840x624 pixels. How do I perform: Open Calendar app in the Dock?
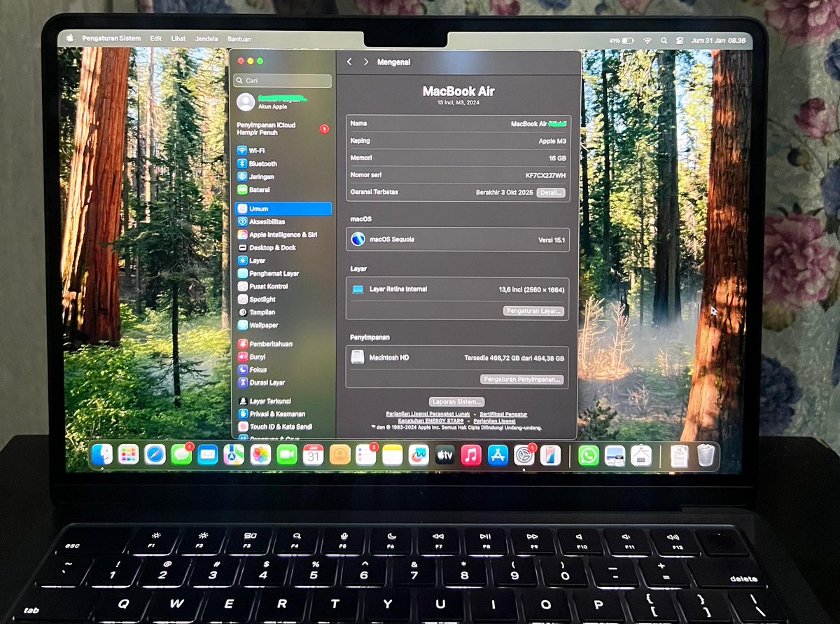(x=313, y=455)
